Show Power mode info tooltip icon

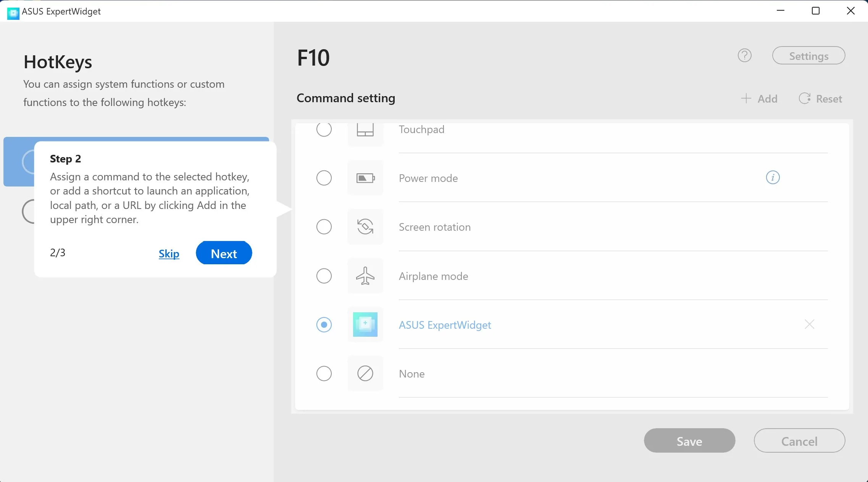point(773,177)
